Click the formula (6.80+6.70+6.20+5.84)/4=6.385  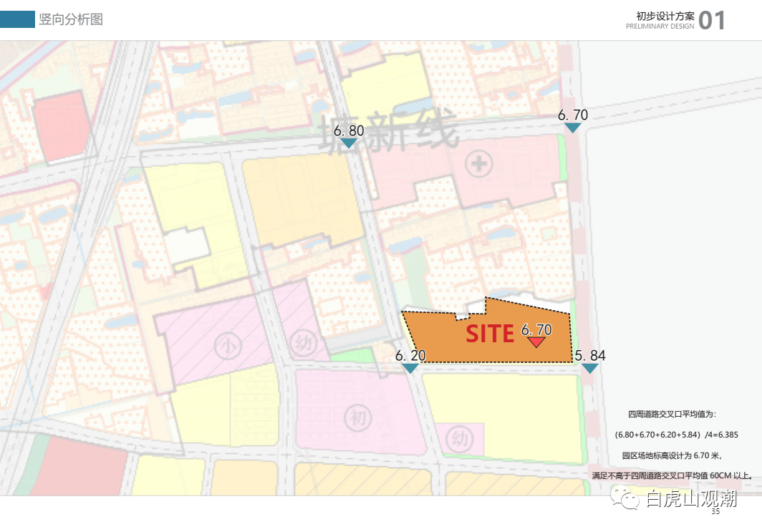tap(677, 435)
